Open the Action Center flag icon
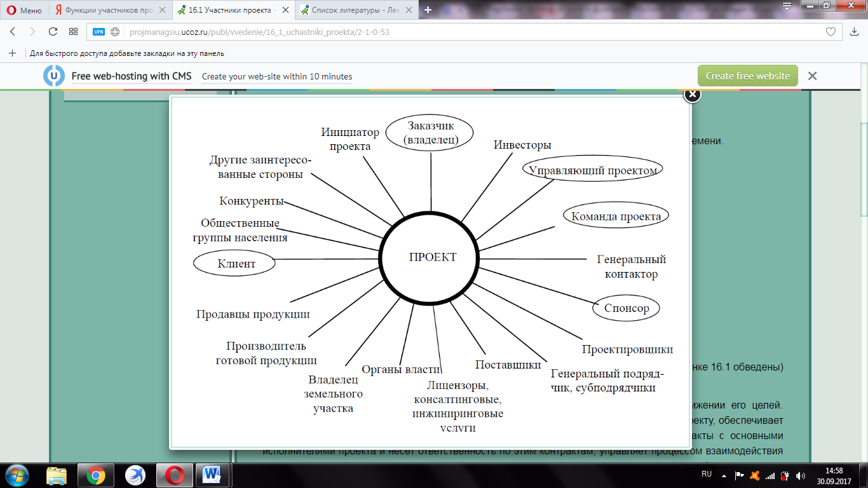 (739, 475)
